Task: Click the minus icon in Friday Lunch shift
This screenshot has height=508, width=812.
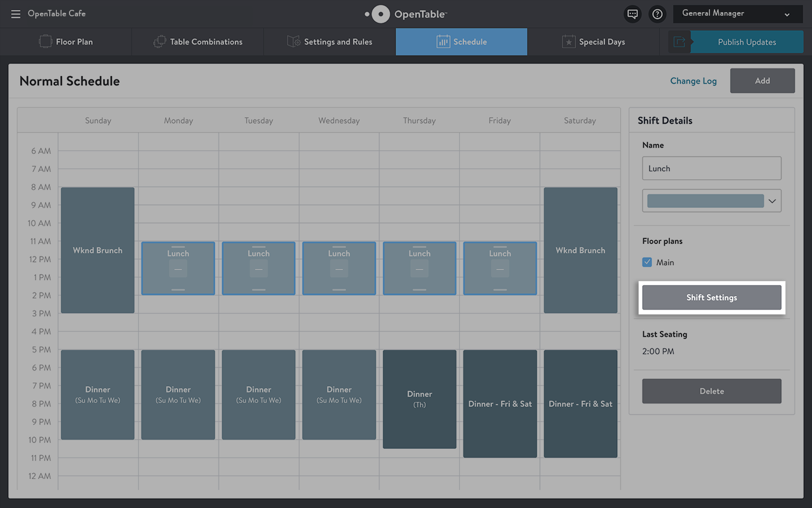Action: point(500,269)
